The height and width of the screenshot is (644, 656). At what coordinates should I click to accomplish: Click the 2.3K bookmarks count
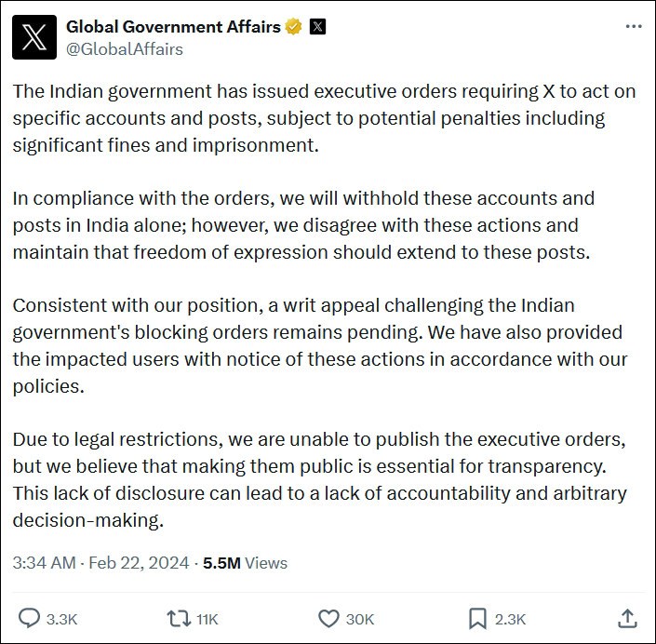[x=510, y=619]
